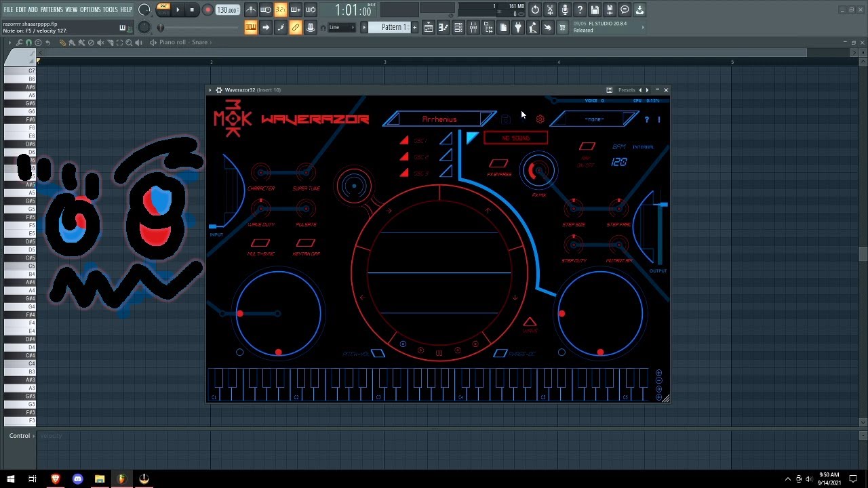The image size is (868, 488).
Task: Open the PATTERNS menu
Action: coord(52,9)
